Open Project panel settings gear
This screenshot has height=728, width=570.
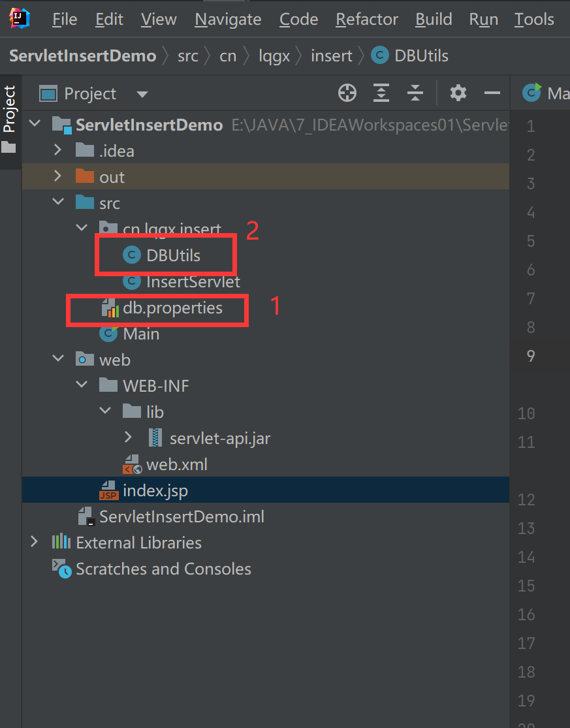(458, 93)
